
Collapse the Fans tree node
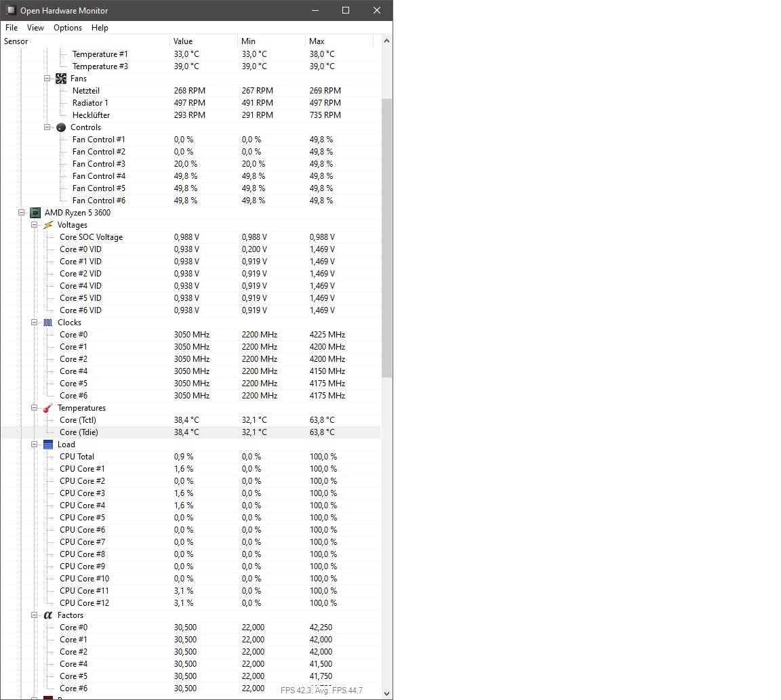pyautogui.click(x=47, y=78)
